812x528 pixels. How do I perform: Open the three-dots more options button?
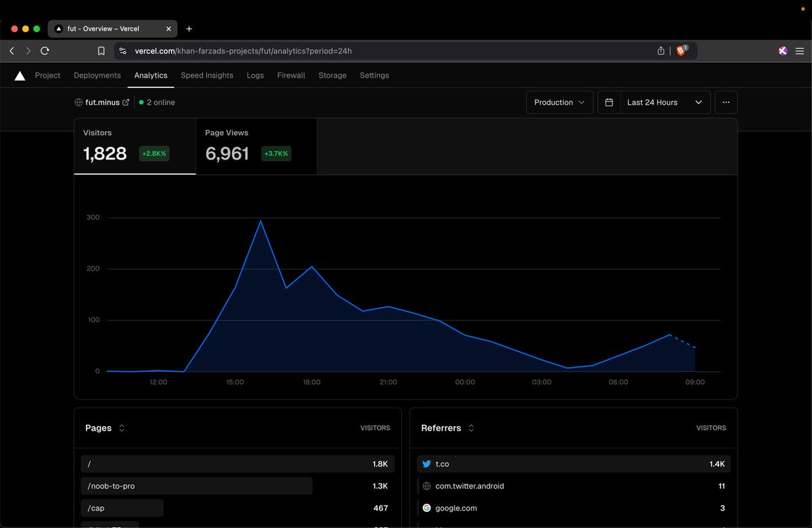click(726, 102)
